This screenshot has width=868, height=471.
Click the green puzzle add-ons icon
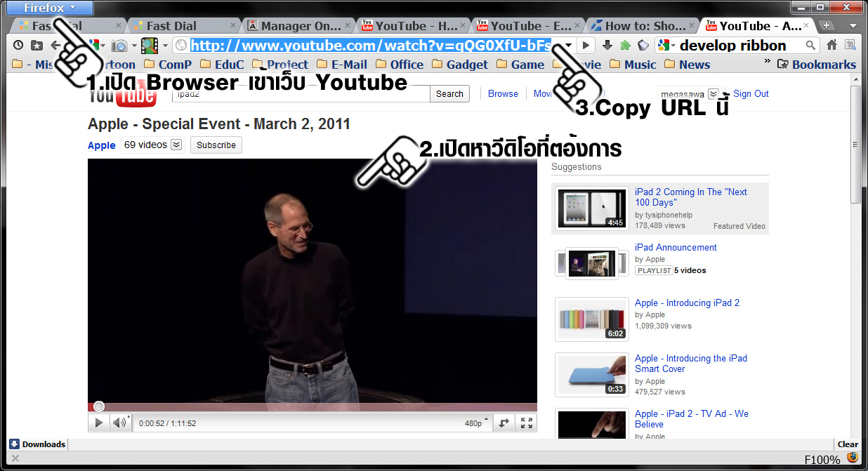tap(625, 46)
